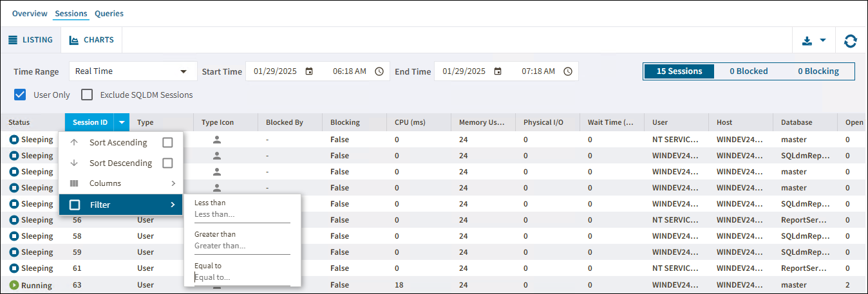868x294 pixels.
Task: Uncheck the User Only checkbox
Action: (x=20, y=95)
